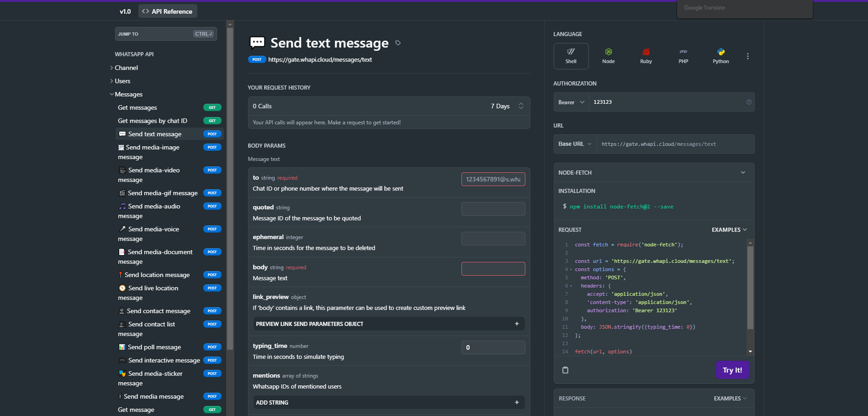Screen dimensions: 868x416
Task: Select the PHP language icon
Action: [x=683, y=56]
